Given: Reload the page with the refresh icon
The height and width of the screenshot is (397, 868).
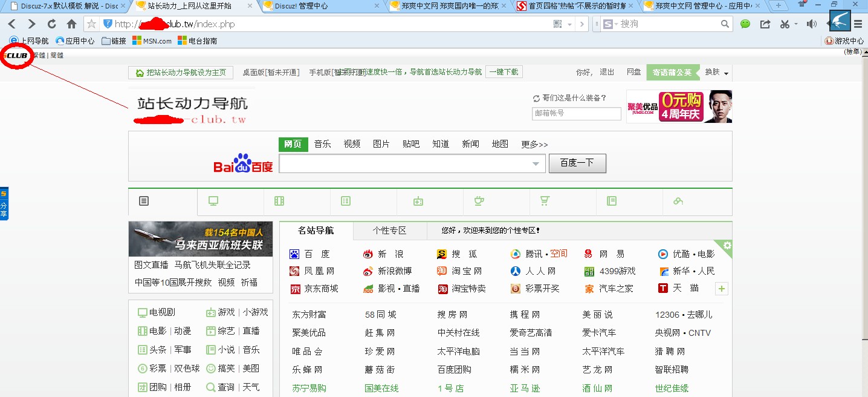Looking at the screenshot, I should click(51, 24).
